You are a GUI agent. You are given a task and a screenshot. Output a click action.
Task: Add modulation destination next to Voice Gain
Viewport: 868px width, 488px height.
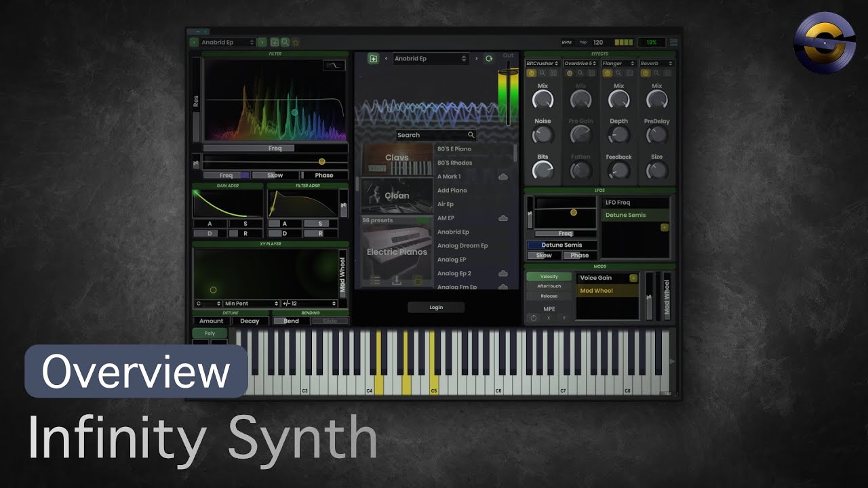point(633,278)
